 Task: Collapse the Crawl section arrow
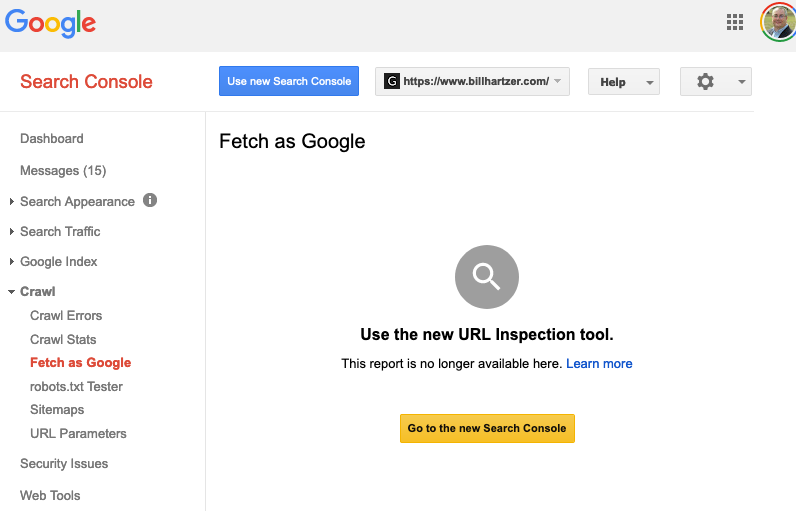click(x=11, y=292)
